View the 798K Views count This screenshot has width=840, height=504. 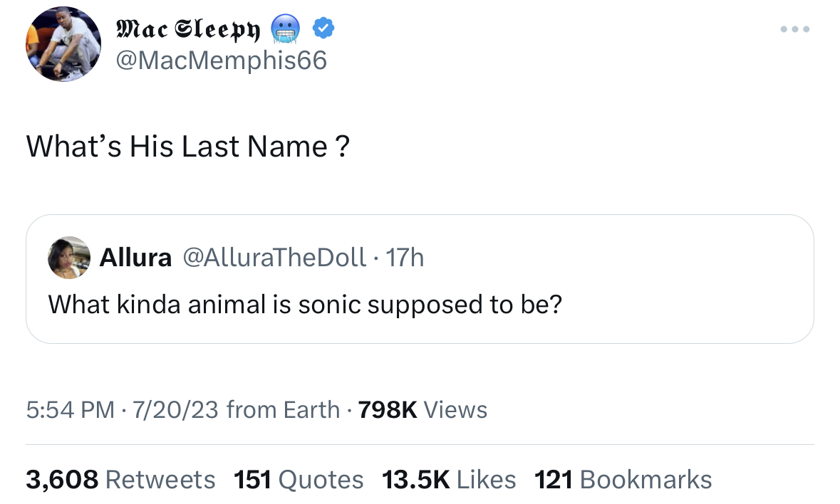pyautogui.click(x=423, y=410)
